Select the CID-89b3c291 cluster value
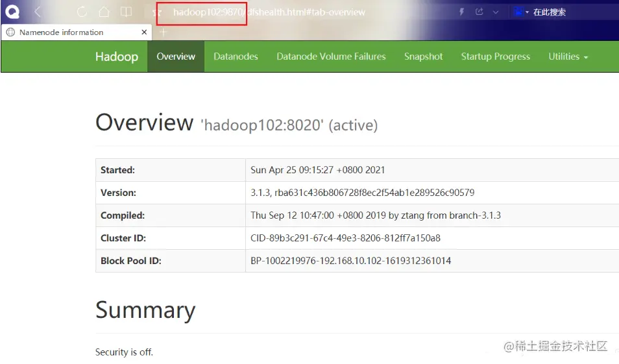619x364 pixels. 345,238
